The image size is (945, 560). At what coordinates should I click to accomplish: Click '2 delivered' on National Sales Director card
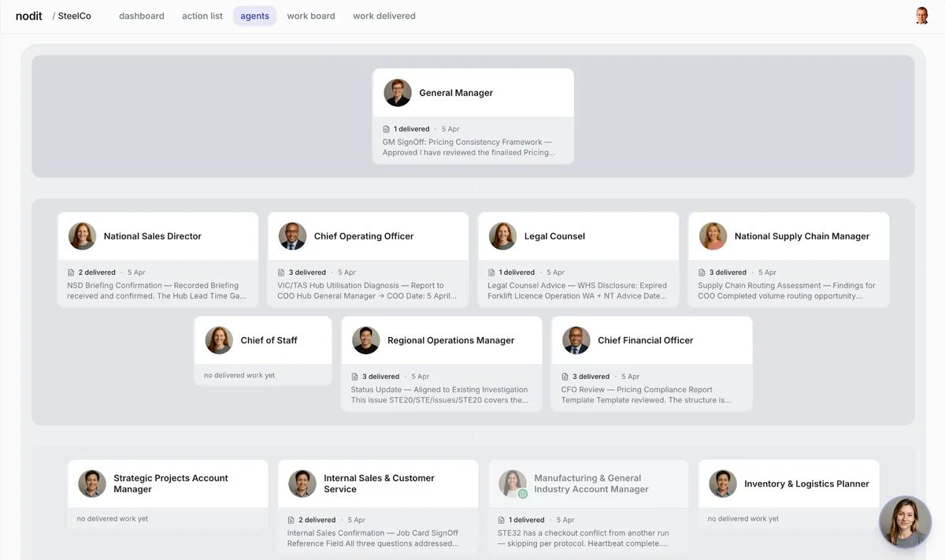pos(97,273)
